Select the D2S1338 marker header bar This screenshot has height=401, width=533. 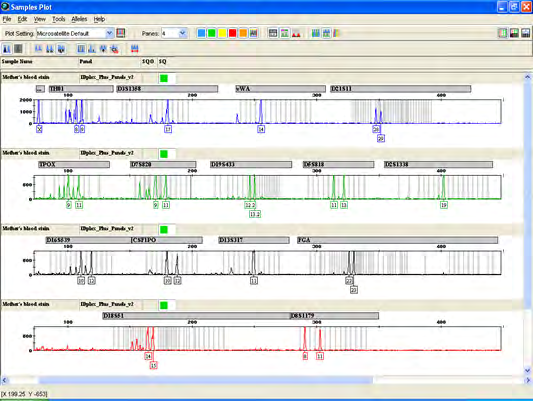(438, 164)
